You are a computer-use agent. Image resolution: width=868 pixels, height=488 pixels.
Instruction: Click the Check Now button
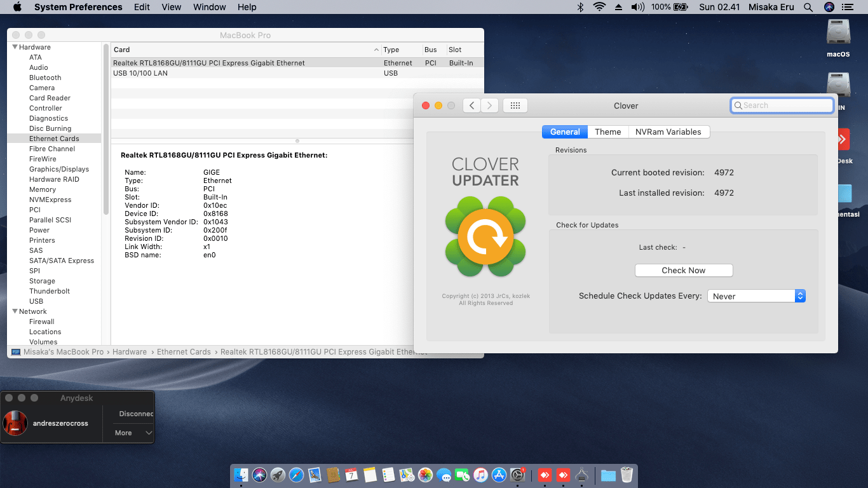pos(684,270)
